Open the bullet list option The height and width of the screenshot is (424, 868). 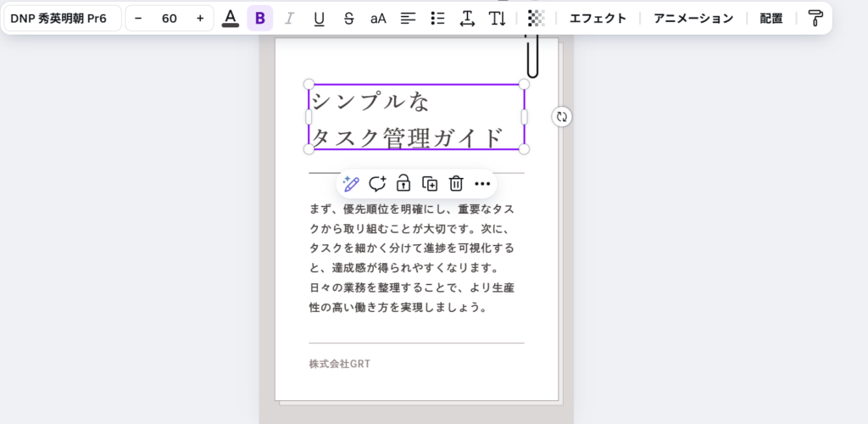(437, 18)
